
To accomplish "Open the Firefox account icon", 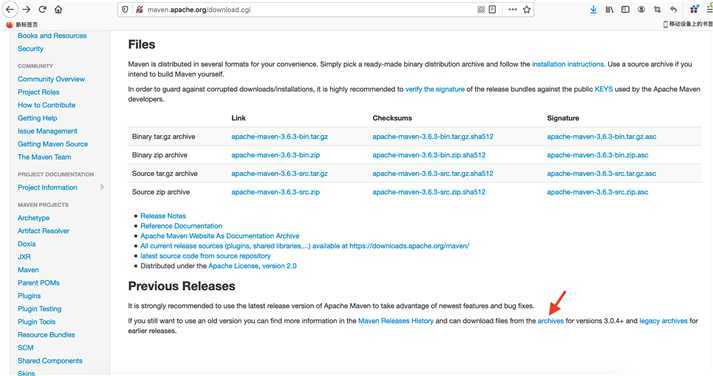I will (641, 10).
